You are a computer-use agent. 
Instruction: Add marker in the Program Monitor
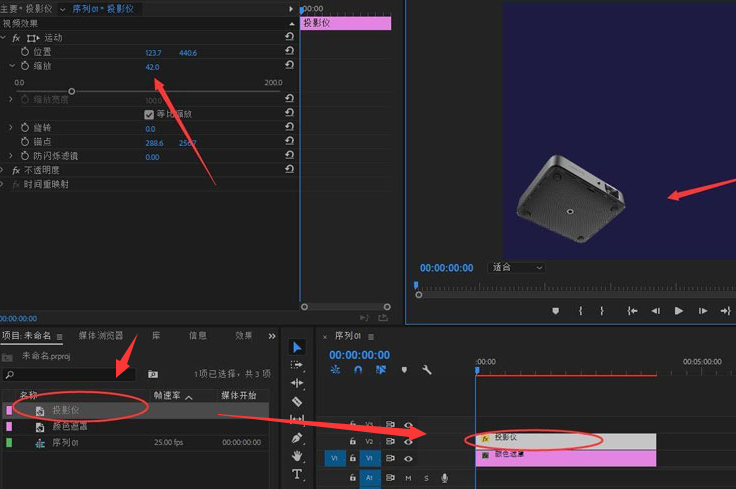556,311
